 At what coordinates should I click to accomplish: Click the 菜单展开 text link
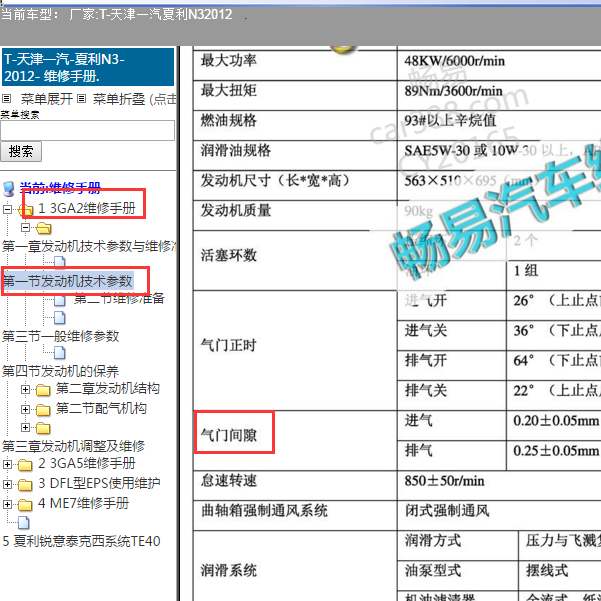47,99
